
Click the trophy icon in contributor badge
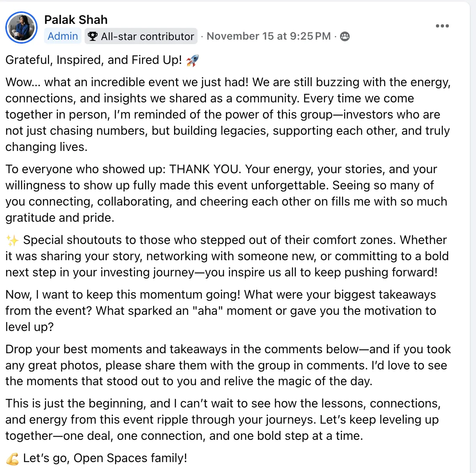(93, 36)
